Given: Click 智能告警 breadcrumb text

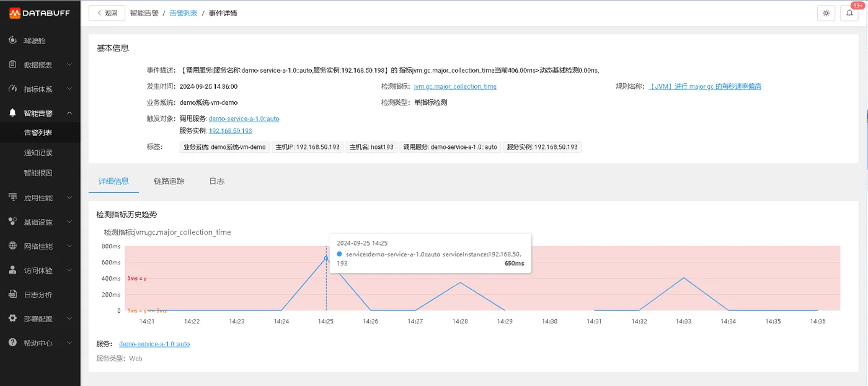Looking at the screenshot, I should [144, 13].
